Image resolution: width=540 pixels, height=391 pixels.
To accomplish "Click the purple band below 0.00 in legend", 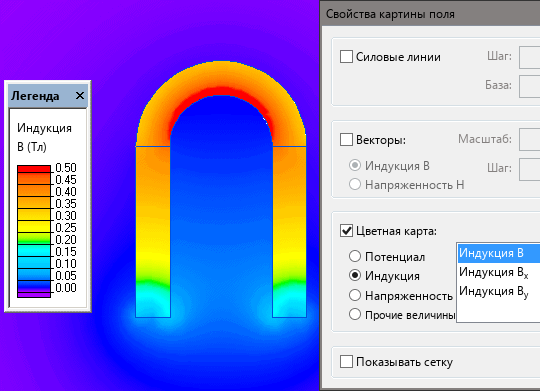I will click(x=34, y=295).
